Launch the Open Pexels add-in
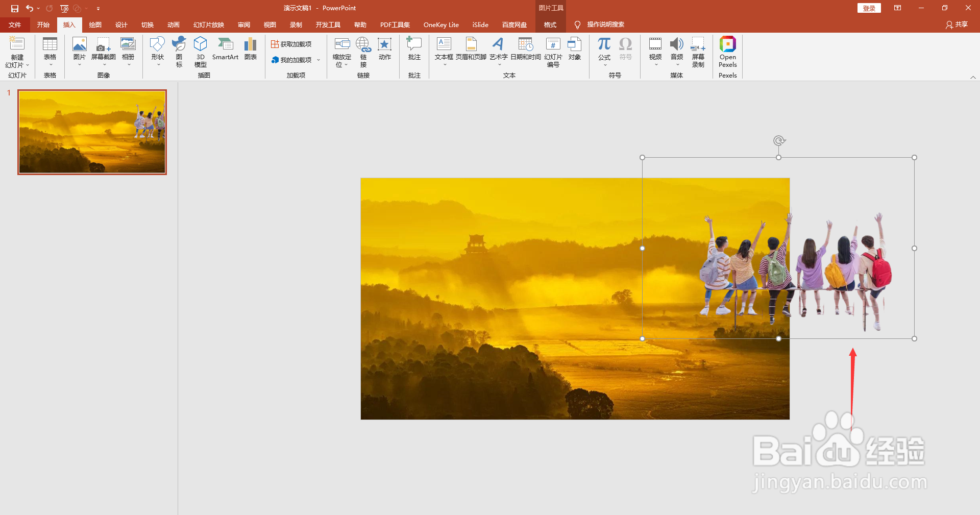This screenshot has width=980, height=515. (x=728, y=52)
